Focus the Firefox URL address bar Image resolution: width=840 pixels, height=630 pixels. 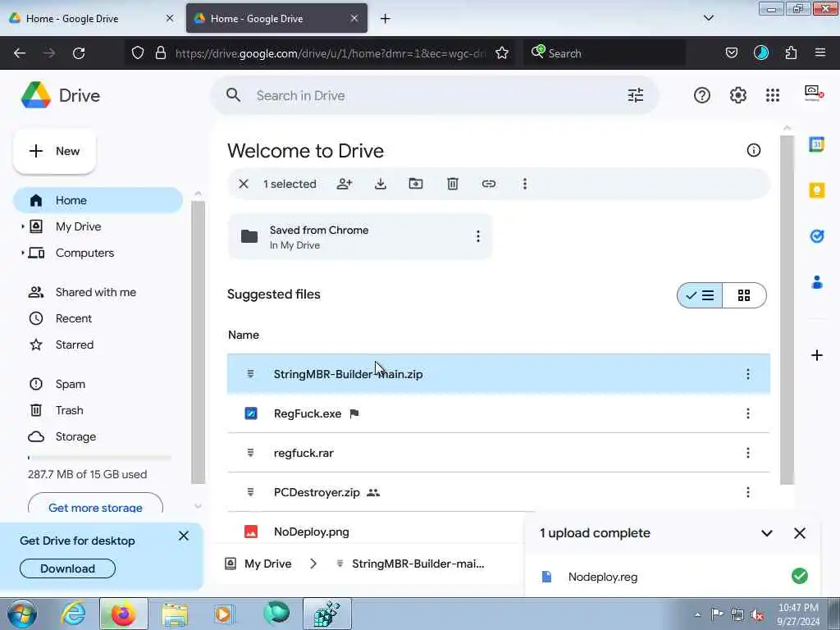coord(330,53)
